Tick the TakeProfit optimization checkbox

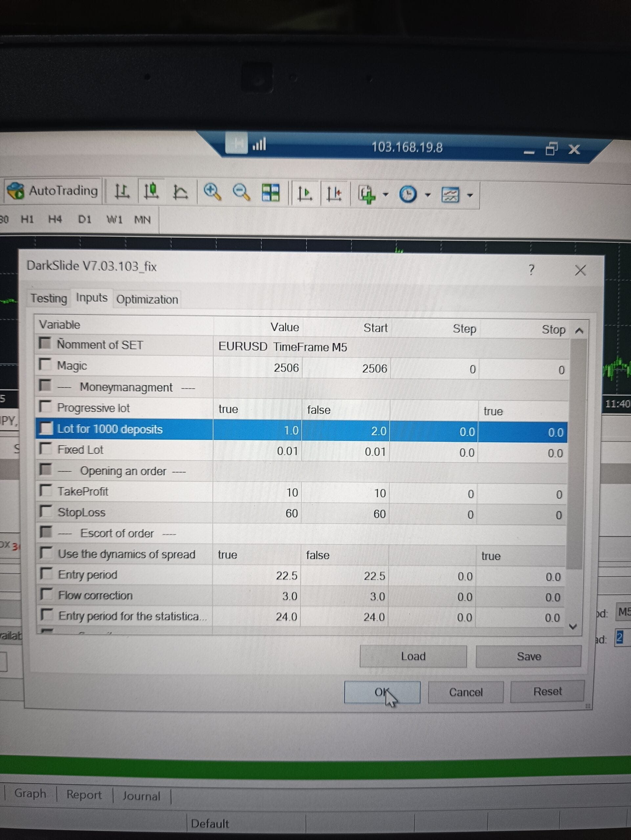coord(46,490)
